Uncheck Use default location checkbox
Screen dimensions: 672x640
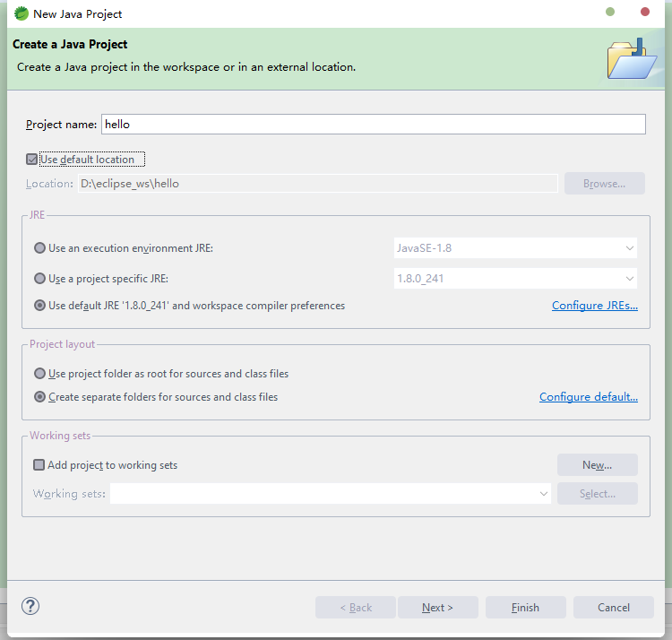pyautogui.click(x=31, y=160)
